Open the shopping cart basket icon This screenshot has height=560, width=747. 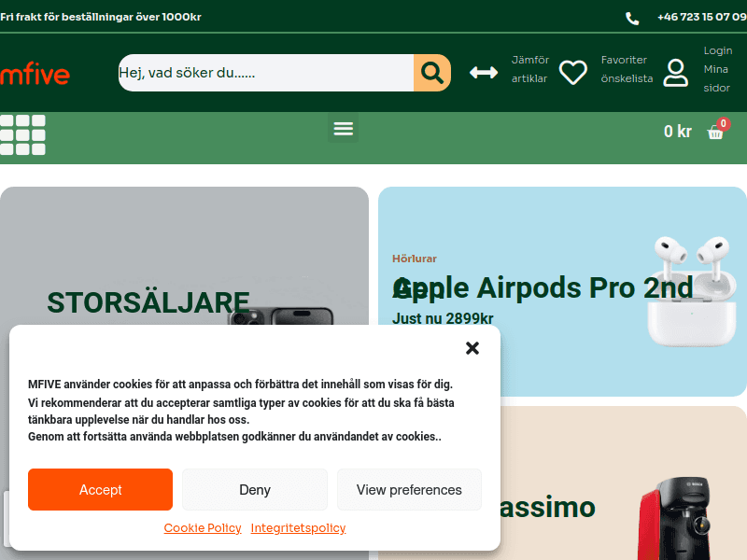(716, 132)
